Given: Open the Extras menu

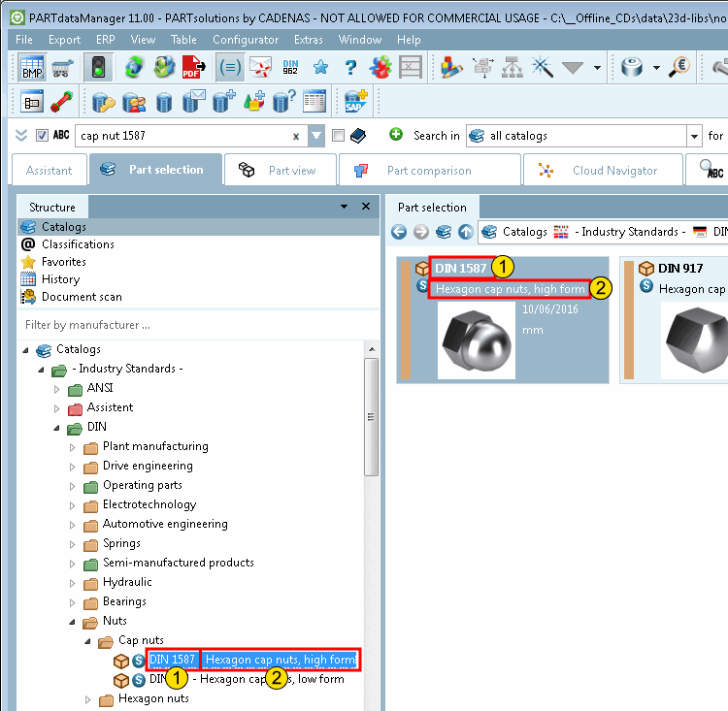Looking at the screenshot, I should pos(309,40).
